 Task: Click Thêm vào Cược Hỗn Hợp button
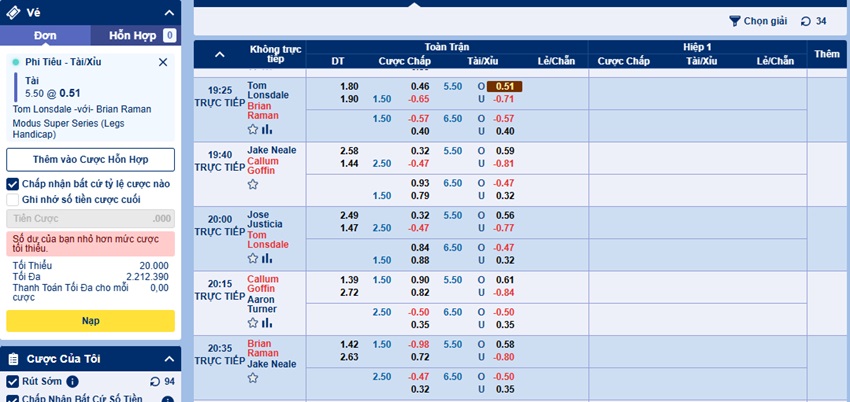click(91, 160)
